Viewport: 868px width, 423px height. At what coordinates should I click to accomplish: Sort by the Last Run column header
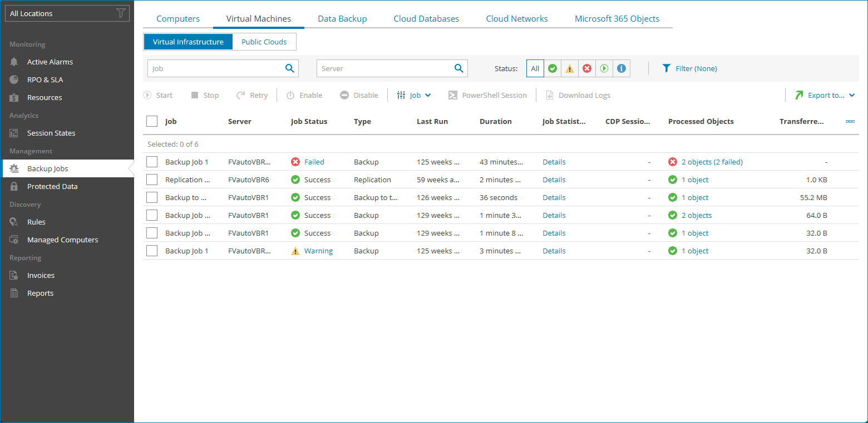point(432,121)
